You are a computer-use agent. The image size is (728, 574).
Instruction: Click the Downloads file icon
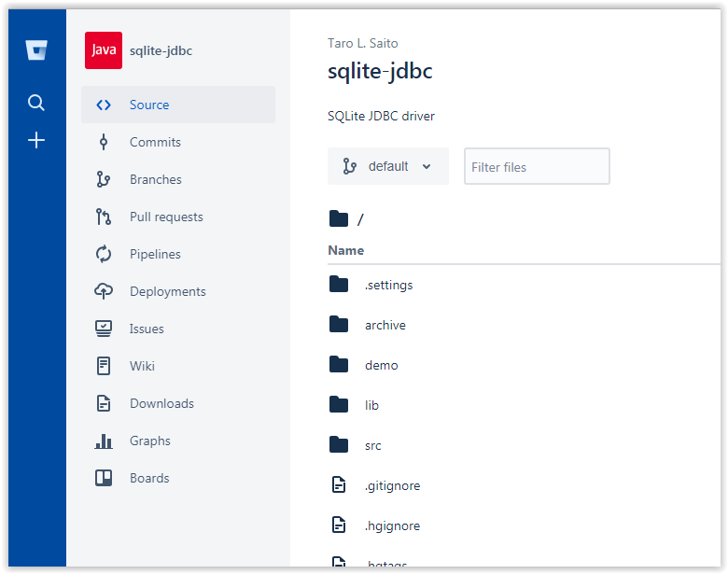[x=104, y=403]
